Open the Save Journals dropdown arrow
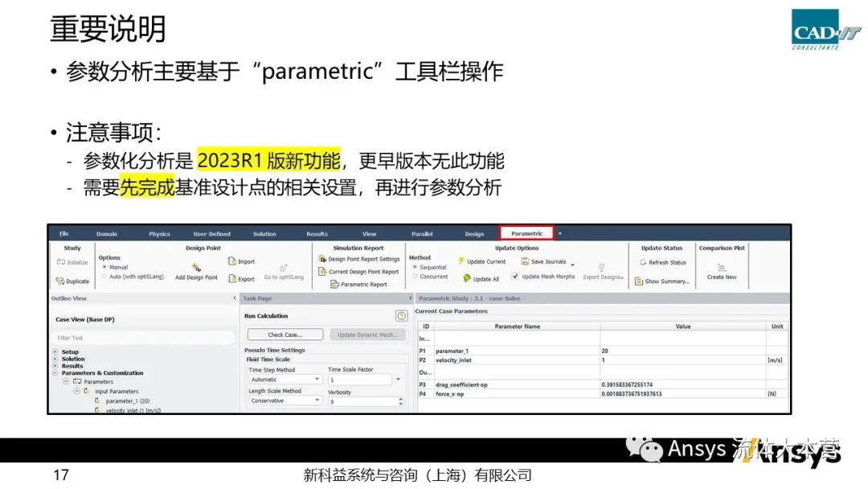Screen dimensions: 868x489 click(x=572, y=263)
